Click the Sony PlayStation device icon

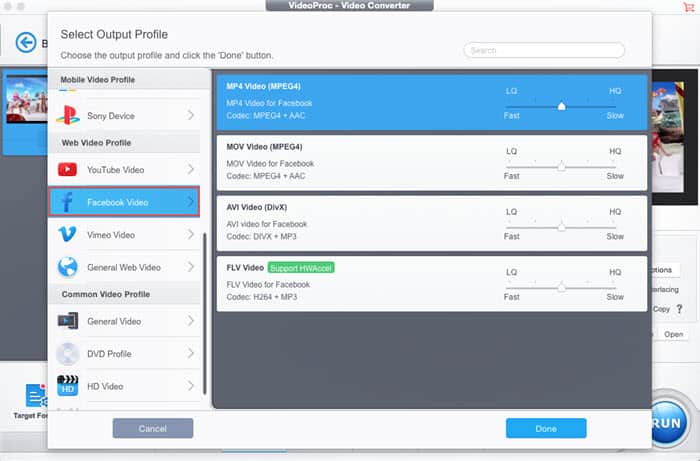(x=68, y=115)
